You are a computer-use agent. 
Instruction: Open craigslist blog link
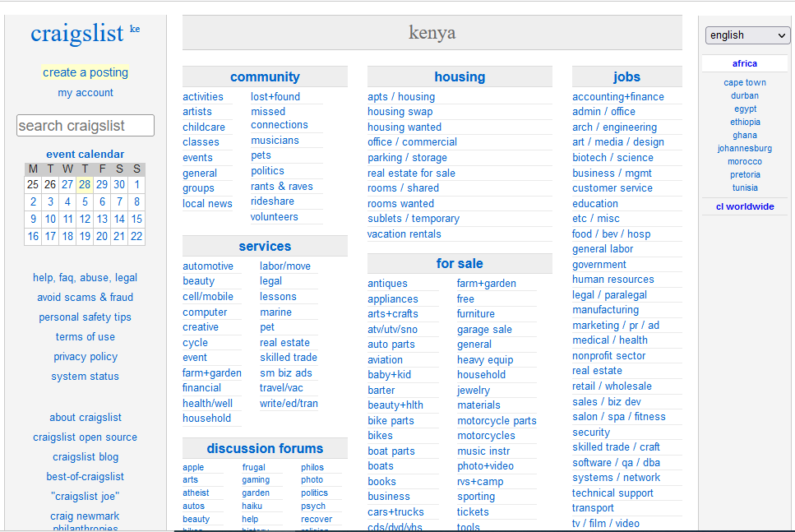tap(86, 457)
